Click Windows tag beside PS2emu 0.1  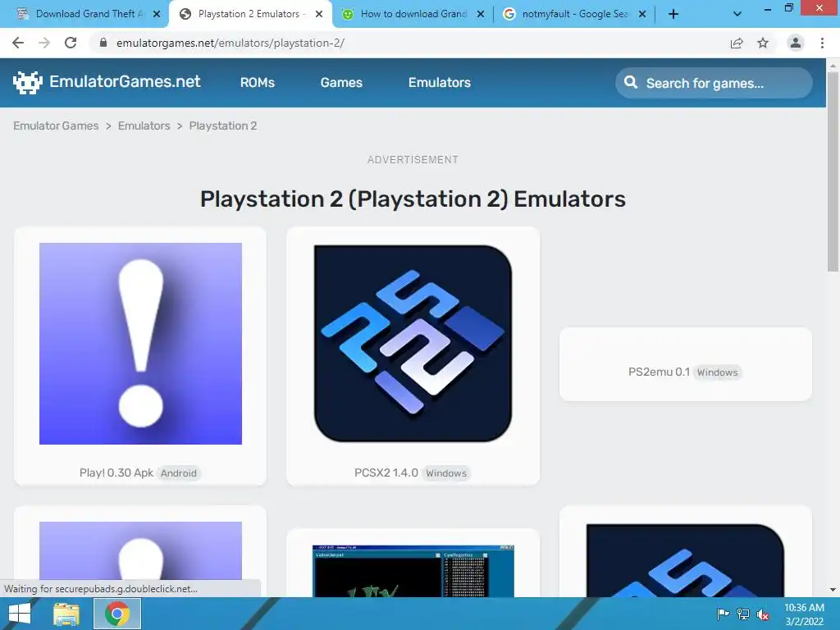pos(717,372)
